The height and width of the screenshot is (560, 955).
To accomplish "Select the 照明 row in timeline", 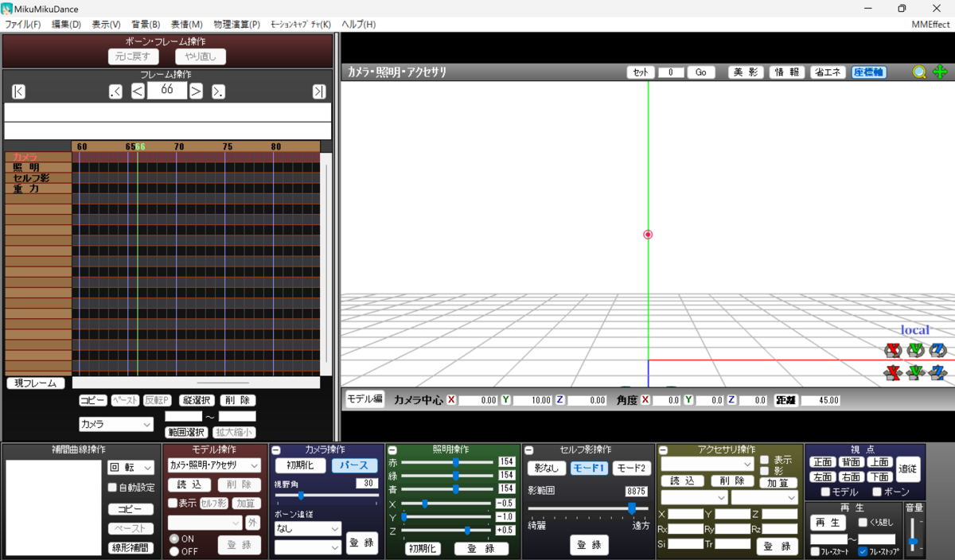I will [x=37, y=168].
